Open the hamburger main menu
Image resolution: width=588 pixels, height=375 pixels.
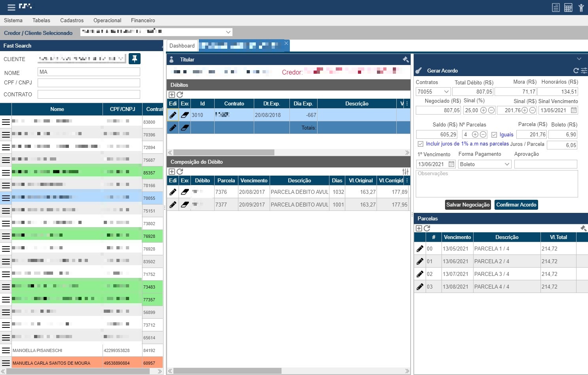point(11,7)
